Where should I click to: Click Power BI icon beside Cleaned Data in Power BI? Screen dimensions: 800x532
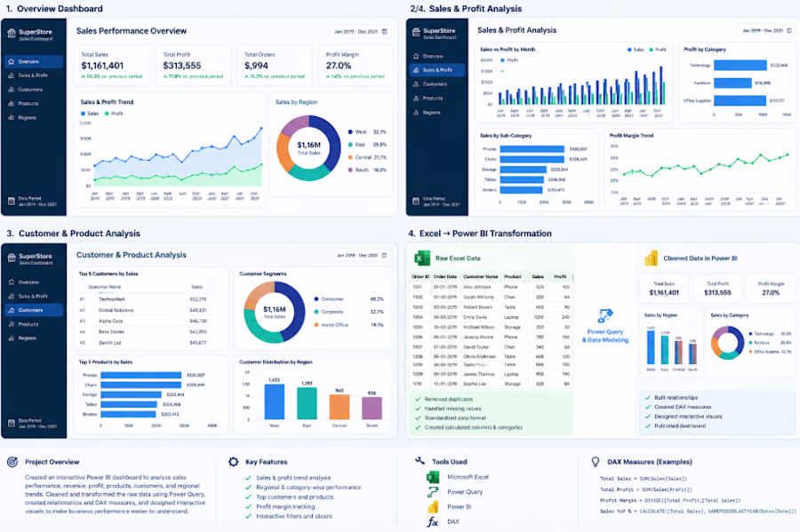click(651, 258)
